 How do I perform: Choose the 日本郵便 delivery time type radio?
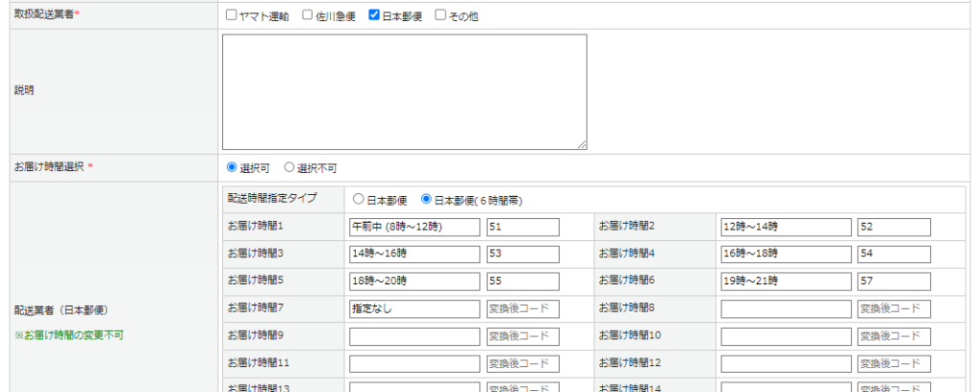tap(359, 200)
